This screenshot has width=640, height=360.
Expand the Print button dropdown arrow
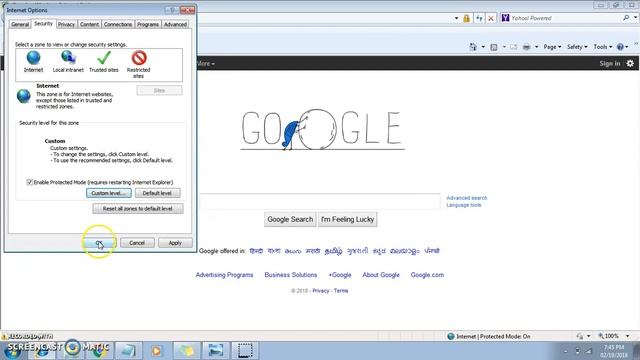(x=536, y=47)
